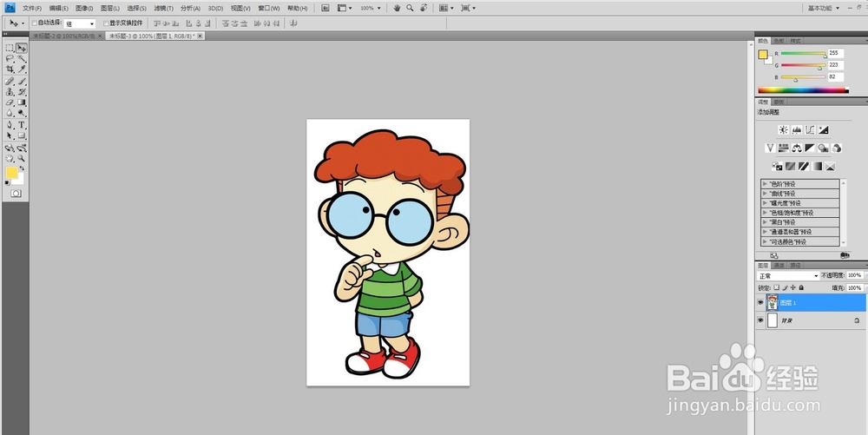Add Brightness/Contrast adjustment

(x=783, y=129)
